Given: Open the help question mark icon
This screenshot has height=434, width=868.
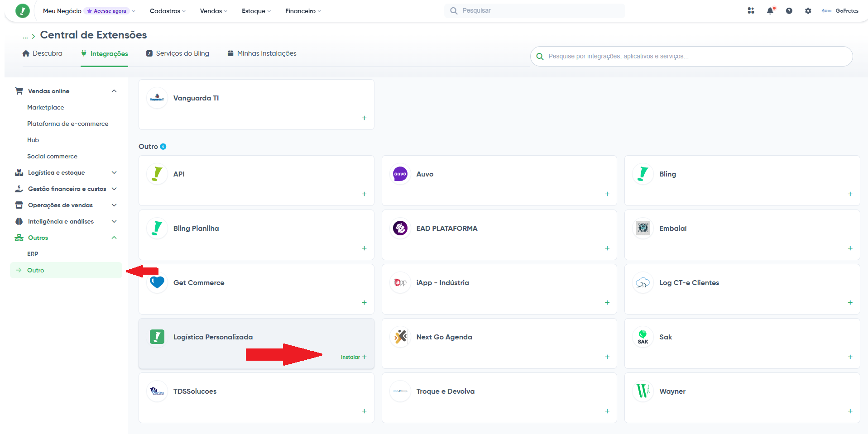Looking at the screenshot, I should (x=789, y=11).
